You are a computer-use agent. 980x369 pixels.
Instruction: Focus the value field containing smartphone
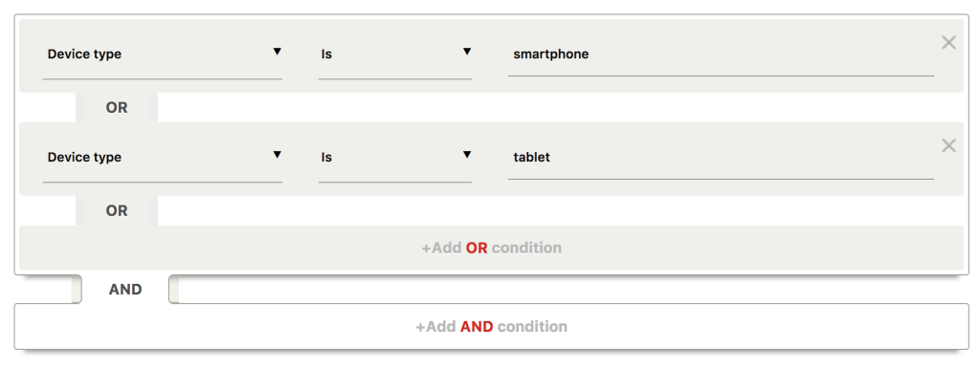[x=721, y=54]
